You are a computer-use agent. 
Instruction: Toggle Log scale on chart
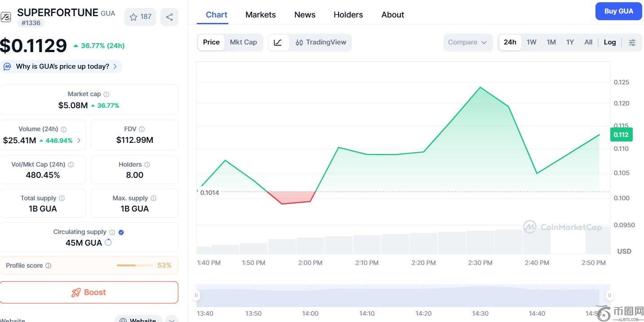coord(609,42)
